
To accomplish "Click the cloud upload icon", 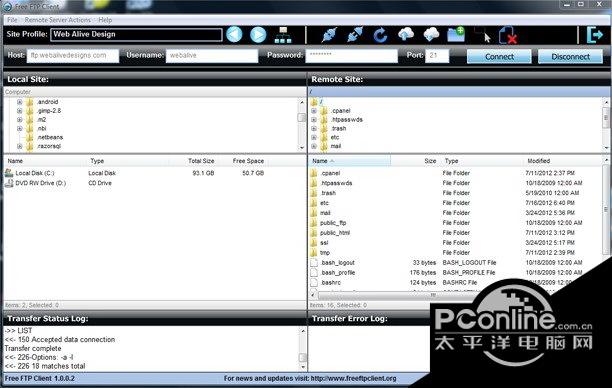I will [406, 34].
